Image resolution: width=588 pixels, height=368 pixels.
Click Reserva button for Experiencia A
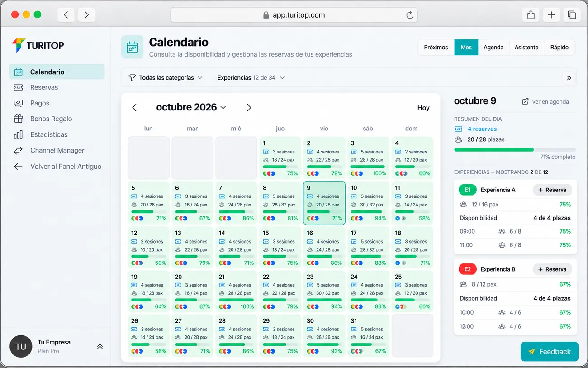pos(552,190)
